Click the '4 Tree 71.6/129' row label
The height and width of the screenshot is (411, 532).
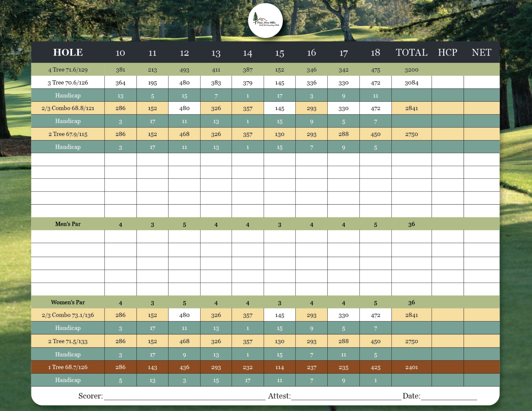tap(68, 70)
